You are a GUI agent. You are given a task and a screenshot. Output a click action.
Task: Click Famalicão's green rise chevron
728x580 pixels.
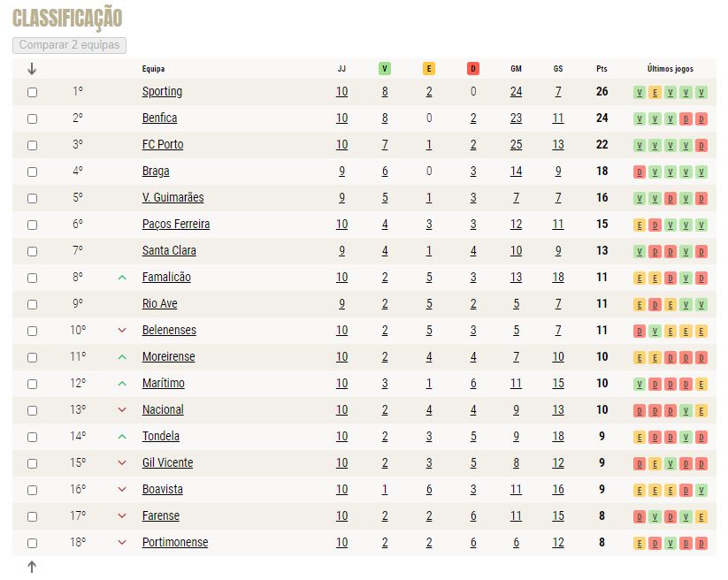tap(122, 278)
